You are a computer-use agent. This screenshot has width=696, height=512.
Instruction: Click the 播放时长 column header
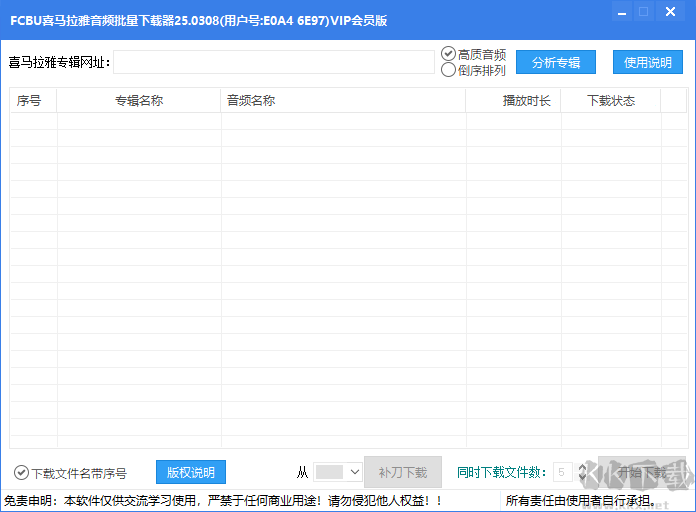point(514,101)
